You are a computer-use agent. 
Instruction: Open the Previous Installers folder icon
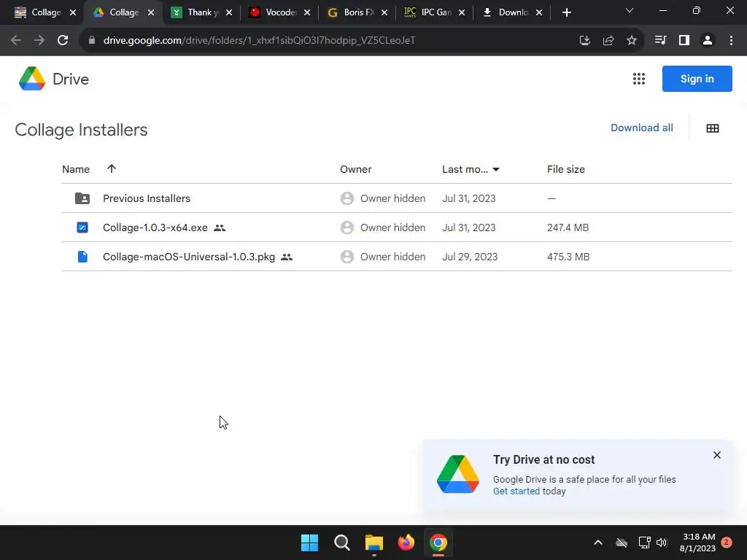coord(82,198)
